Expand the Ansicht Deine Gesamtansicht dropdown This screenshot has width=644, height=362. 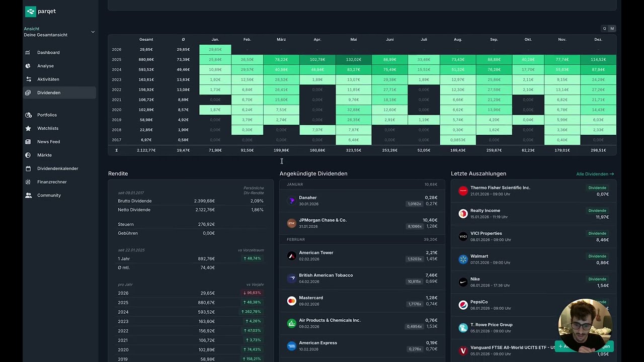point(59,32)
